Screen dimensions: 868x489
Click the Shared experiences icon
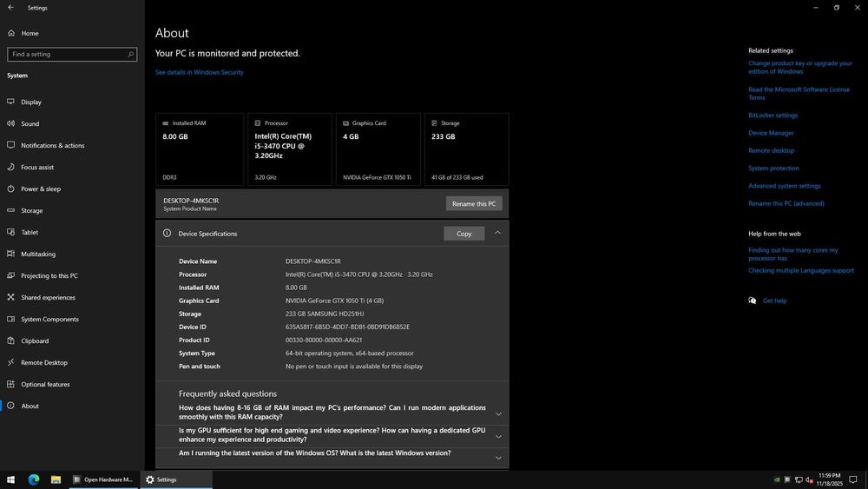(x=10, y=297)
